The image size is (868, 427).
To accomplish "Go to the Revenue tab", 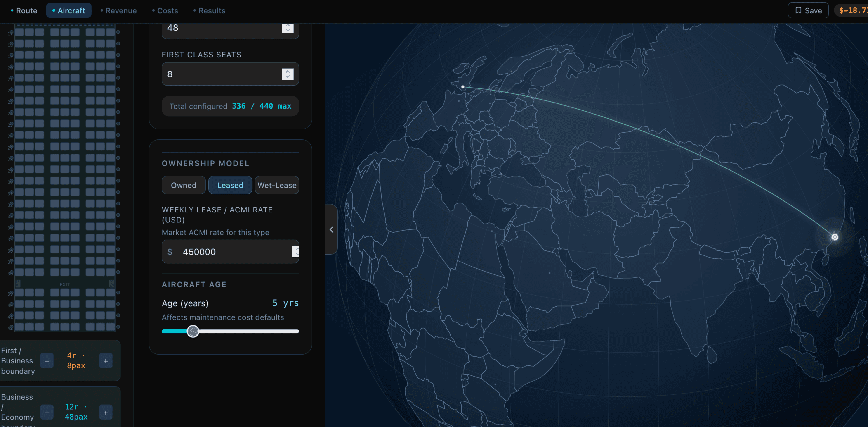I will click(119, 10).
